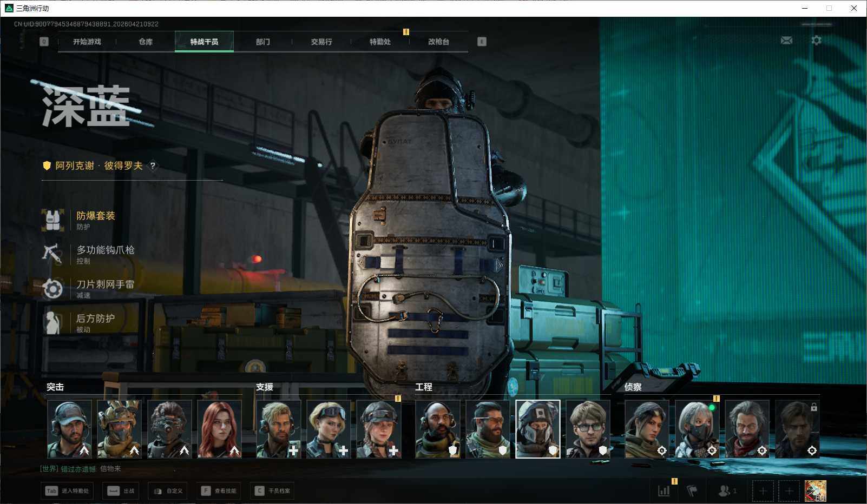Click the question mark beside 阿列克谢·彼得罗夫

153,166
